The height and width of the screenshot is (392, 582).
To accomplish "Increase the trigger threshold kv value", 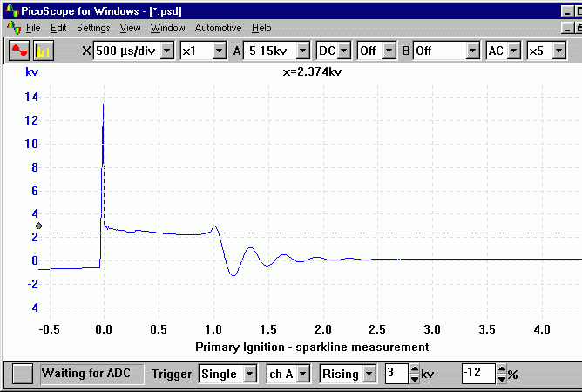I will click(415, 369).
